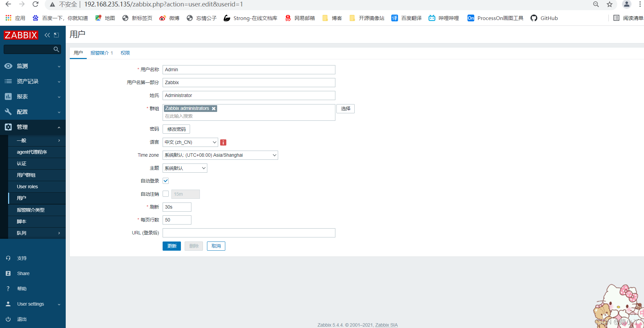Screen dimensions: 644x328
Task: Click the 取消 button
Action: point(216,246)
